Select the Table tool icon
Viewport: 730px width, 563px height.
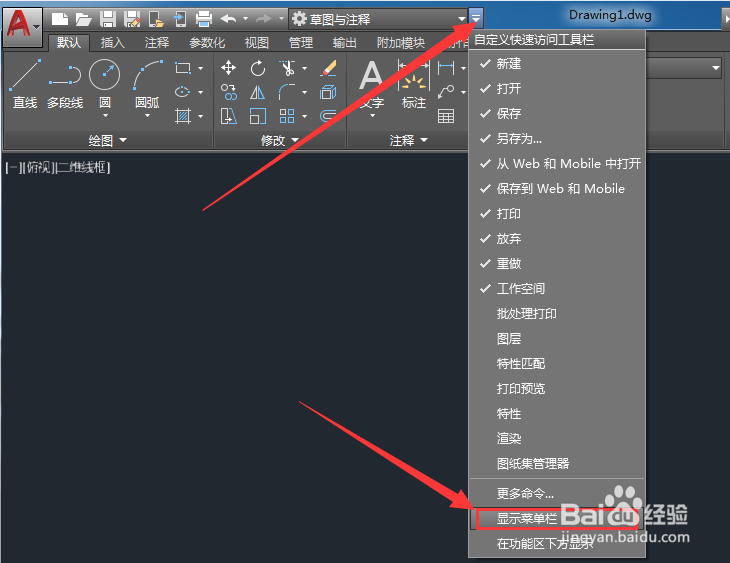pos(446,116)
